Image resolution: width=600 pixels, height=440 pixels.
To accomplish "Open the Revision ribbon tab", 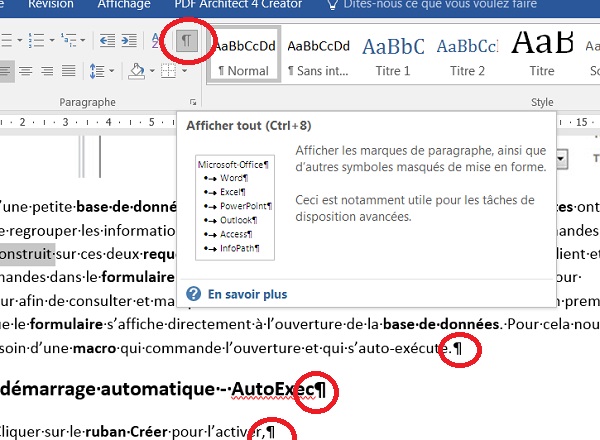I will point(50,4).
